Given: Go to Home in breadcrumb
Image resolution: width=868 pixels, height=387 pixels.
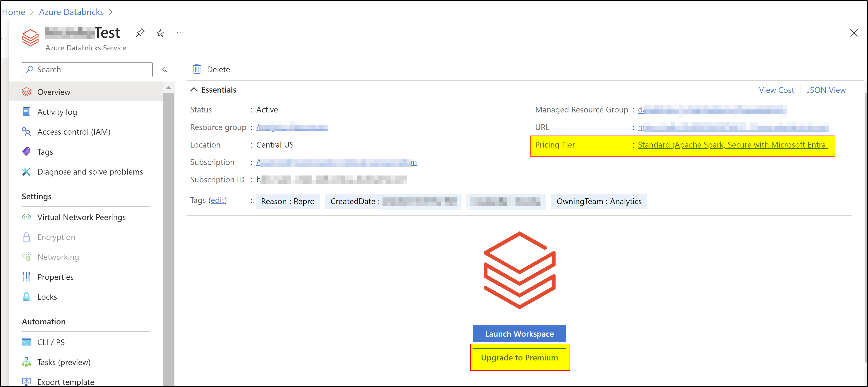Looking at the screenshot, I should point(13,12).
